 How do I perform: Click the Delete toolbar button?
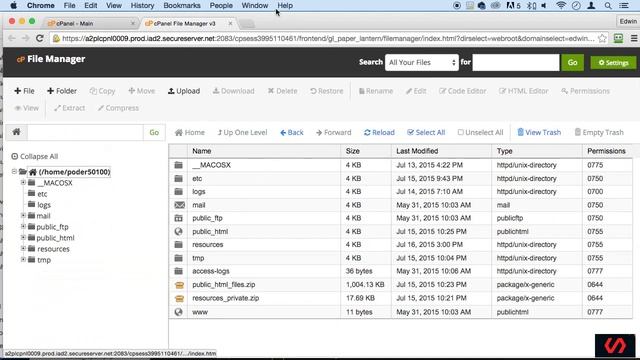pyautogui.click(x=282, y=91)
